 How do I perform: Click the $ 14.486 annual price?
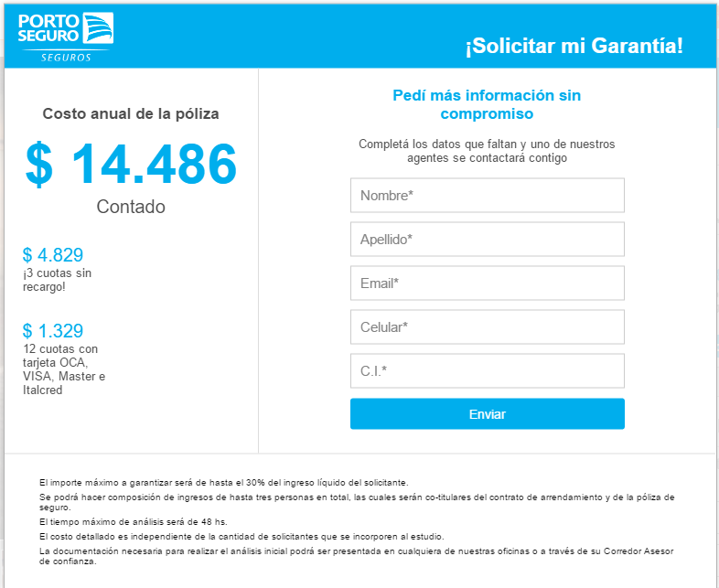coord(131,164)
